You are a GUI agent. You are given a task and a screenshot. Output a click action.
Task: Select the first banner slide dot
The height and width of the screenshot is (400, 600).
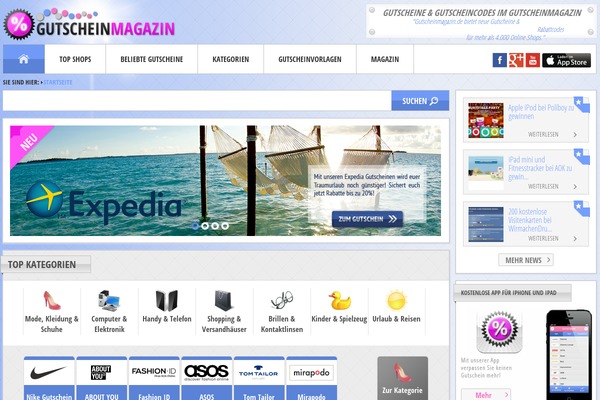195,226
